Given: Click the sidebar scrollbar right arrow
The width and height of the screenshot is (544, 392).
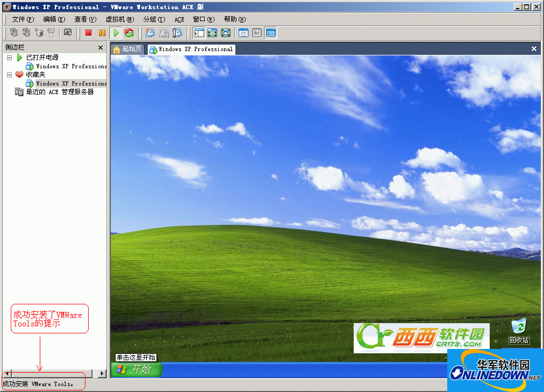Looking at the screenshot, I should 102,374.
